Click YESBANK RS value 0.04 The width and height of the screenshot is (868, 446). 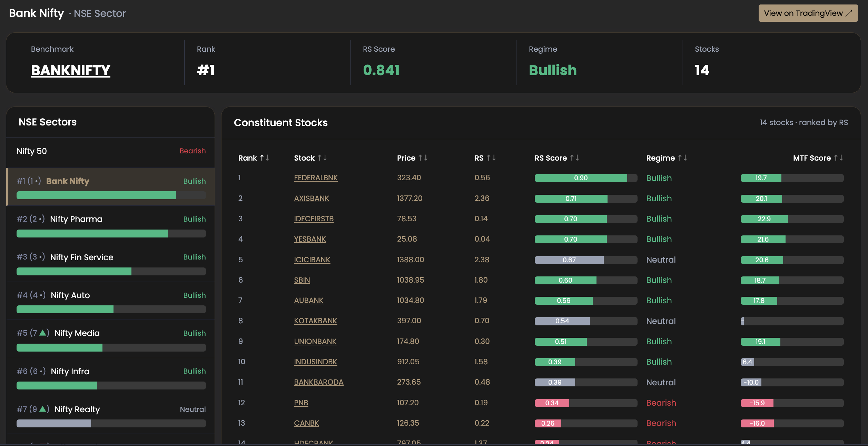(x=482, y=239)
